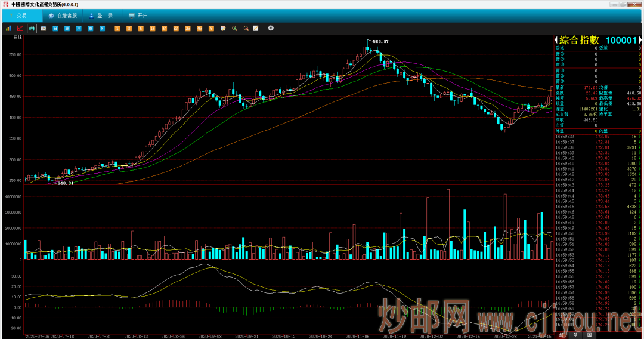This screenshot has width=644, height=339.
Task: Select the 15-minute chart icon
Action: click(153, 29)
